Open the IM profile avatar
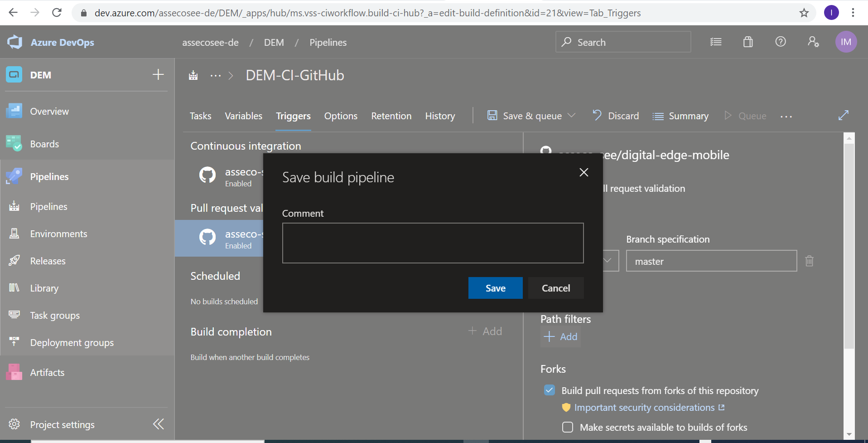This screenshot has height=443, width=868. (x=846, y=42)
